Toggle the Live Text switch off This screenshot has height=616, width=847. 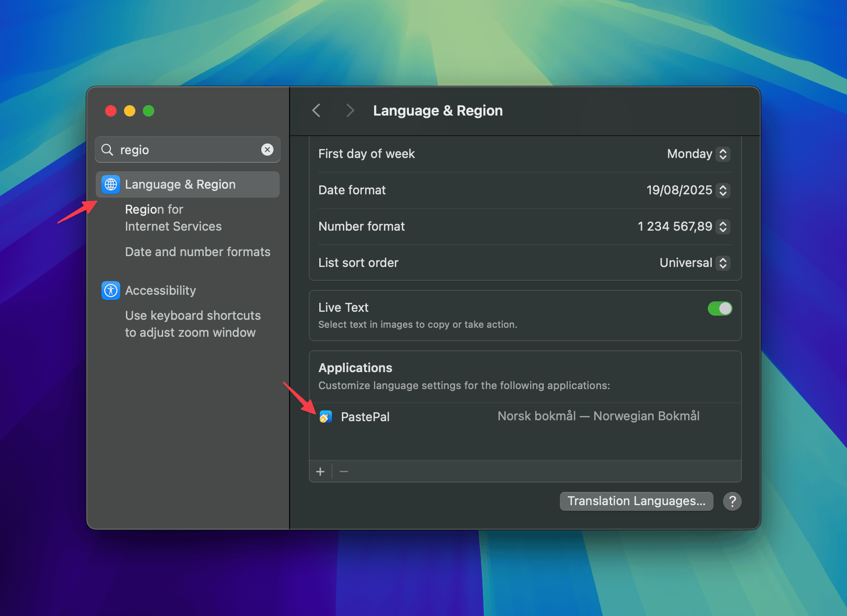[720, 308]
